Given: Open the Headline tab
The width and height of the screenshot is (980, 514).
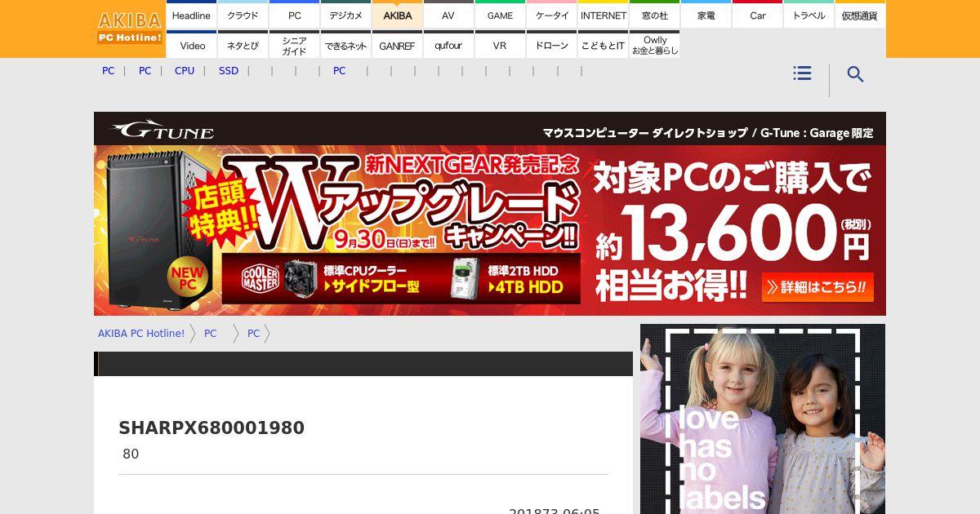Looking at the screenshot, I should pos(191,15).
